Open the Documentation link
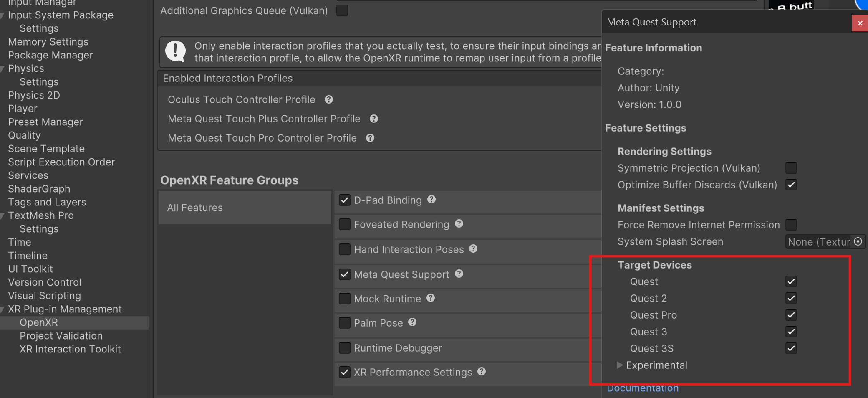868x398 pixels. pos(643,388)
